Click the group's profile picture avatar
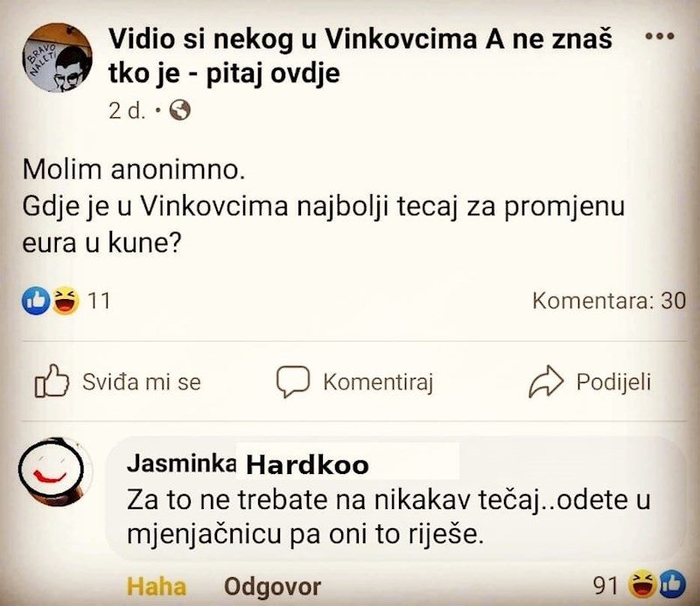Screen dimensions: 700x606 57,58
